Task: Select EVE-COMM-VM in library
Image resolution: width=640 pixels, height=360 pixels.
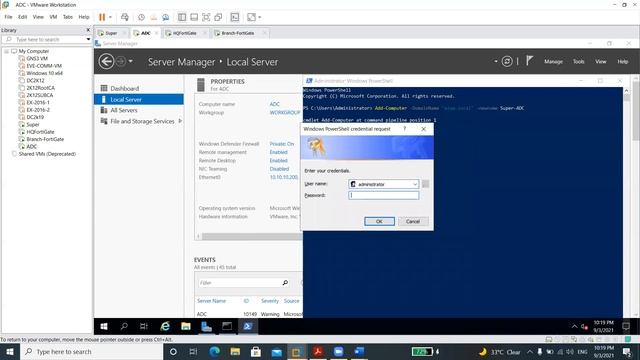Action: coord(44,66)
